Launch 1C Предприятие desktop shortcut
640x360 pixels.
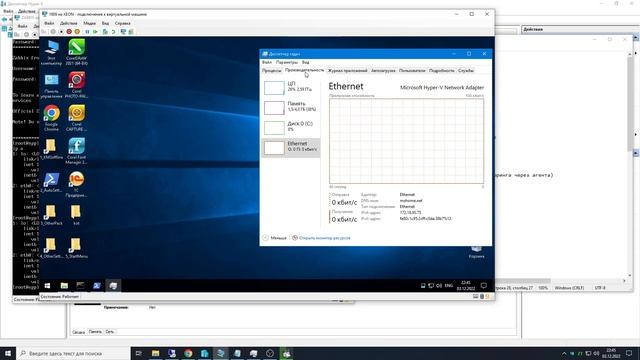pos(76,184)
